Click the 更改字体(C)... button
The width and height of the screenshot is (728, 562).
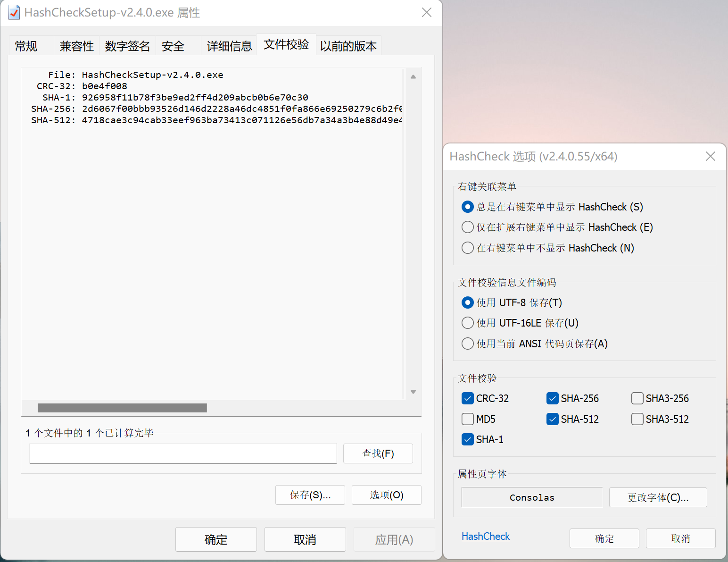(658, 497)
